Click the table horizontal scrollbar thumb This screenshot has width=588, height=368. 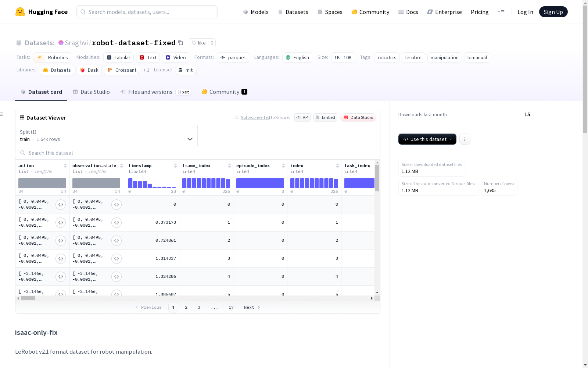pos(28,298)
